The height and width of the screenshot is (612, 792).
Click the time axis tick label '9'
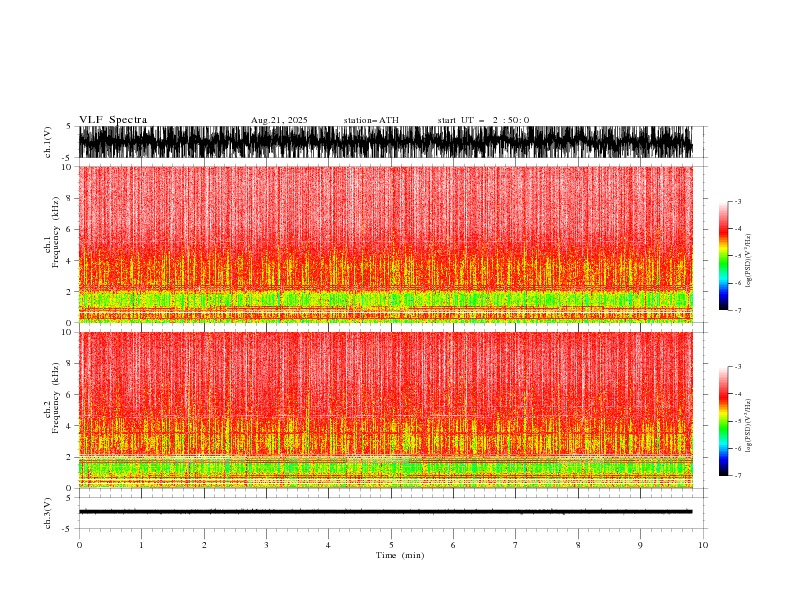click(640, 545)
